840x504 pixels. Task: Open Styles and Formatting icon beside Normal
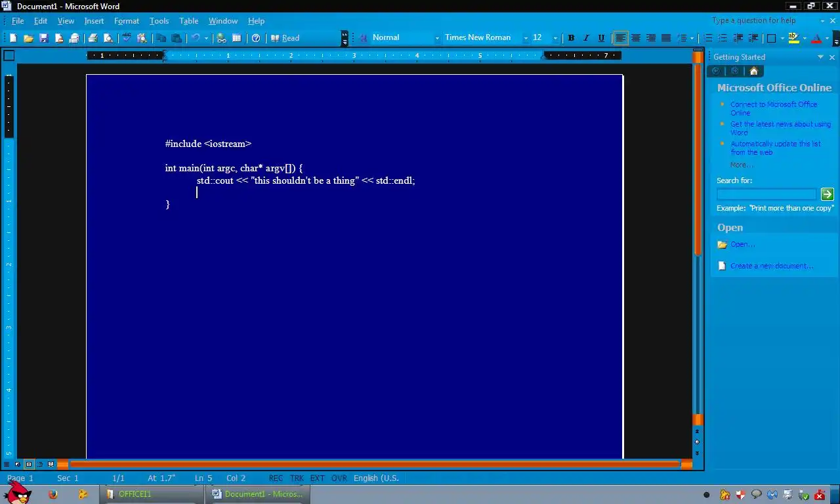tap(364, 38)
